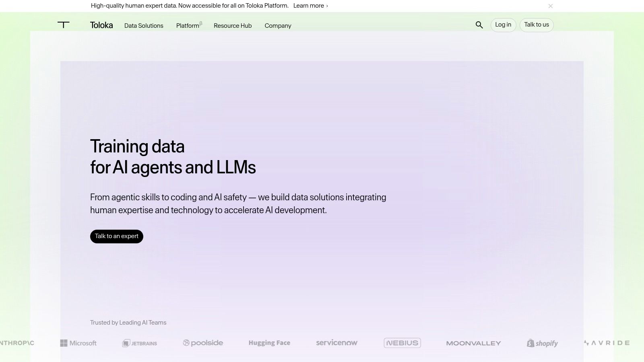
Task: Open the Platform menu
Action: tap(189, 25)
